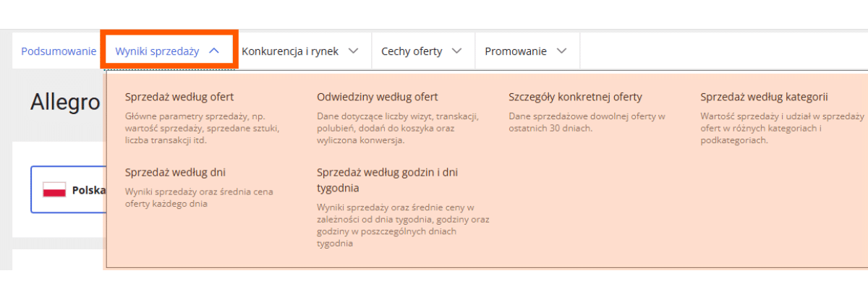The width and height of the screenshot is (868, 289).
Task: Expand the Cechy oferty chevron
Action: click(456, 51)
